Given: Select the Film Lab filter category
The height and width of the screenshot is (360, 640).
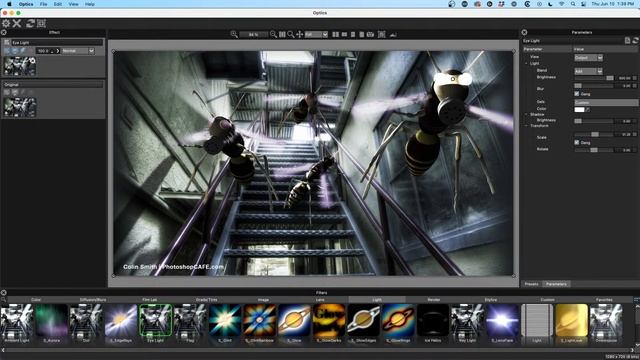Looking at the screenshot, I should [149, 300].
